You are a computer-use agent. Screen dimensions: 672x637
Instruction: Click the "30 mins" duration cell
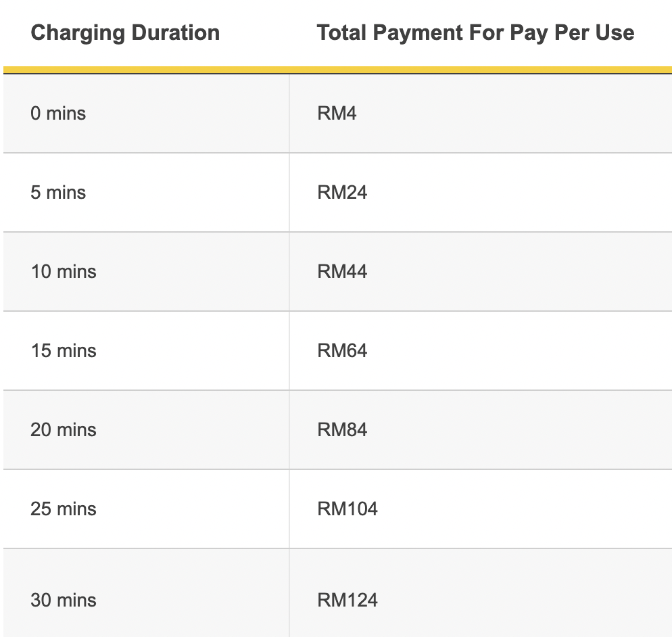pos(64,600)
